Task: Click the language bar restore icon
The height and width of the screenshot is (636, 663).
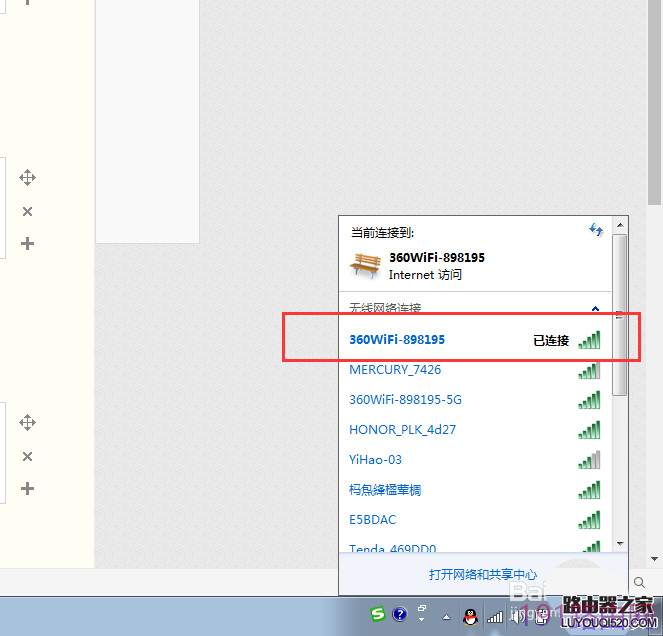Action: pyautogui.click(x=422, y=609)
